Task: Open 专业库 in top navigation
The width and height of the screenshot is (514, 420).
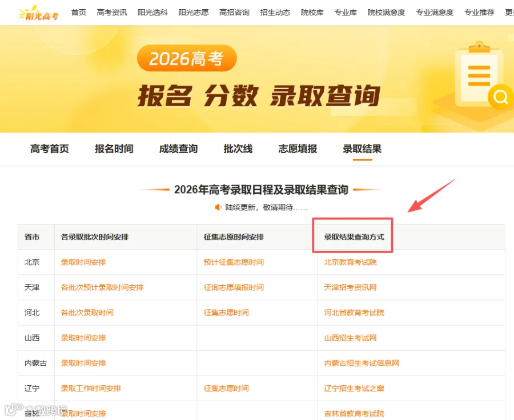Action: [346, 13]
